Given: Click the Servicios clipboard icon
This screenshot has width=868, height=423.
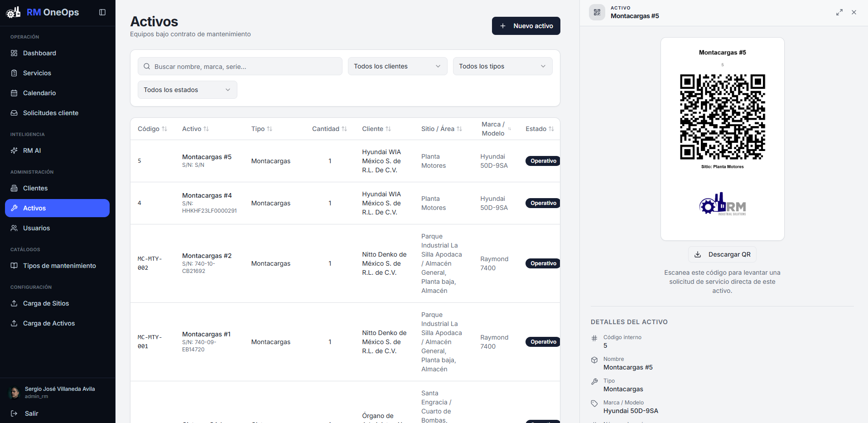Looking at the screenshot, I should (14, 73).
